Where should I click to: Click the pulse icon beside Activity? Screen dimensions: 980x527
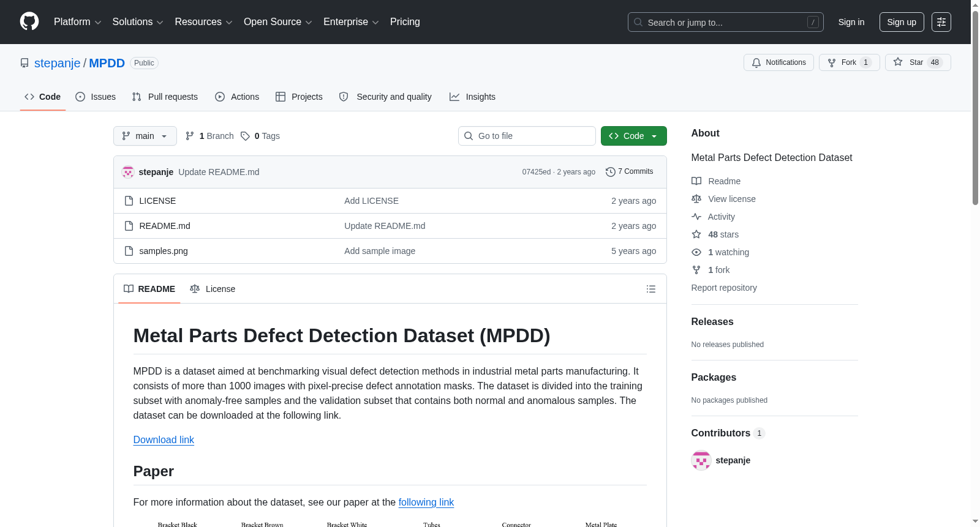tap(696, 217)
